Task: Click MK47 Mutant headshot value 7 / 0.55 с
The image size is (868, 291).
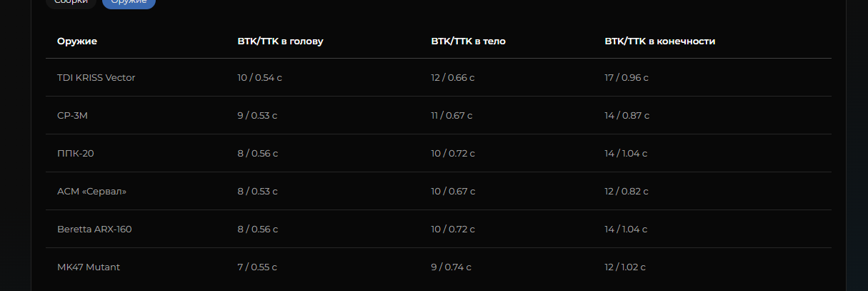Action: point(257,267)
